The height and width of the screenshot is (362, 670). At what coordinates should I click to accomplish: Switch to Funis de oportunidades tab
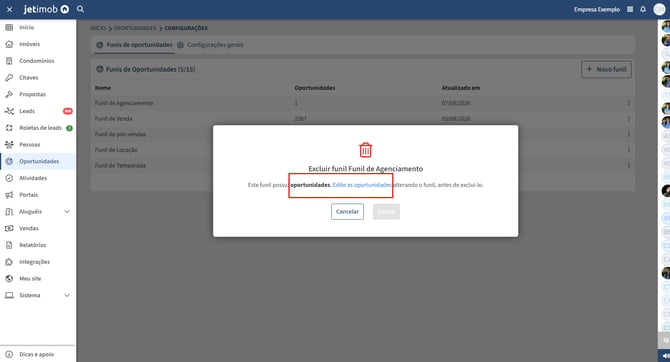[x=134, y=45]
